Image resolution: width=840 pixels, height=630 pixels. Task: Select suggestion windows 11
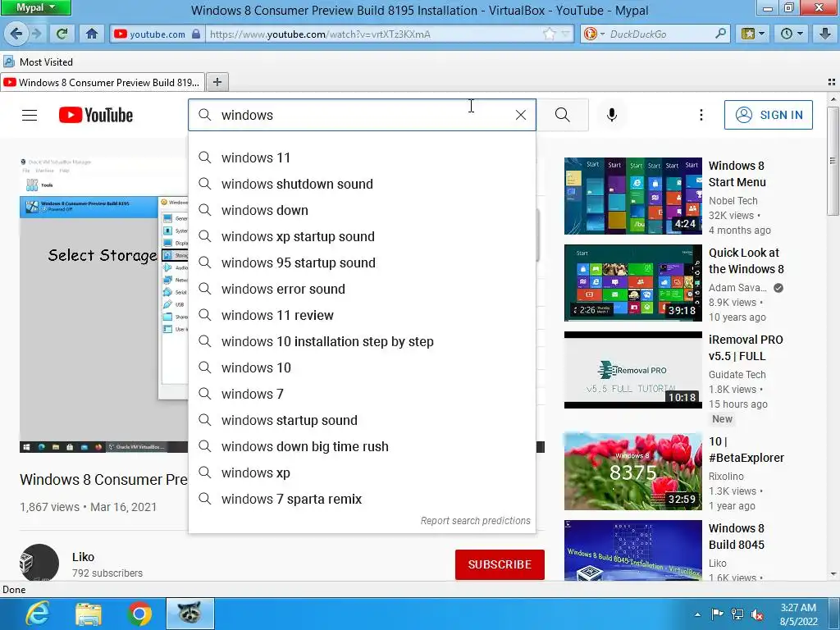[x=362, y=157]
